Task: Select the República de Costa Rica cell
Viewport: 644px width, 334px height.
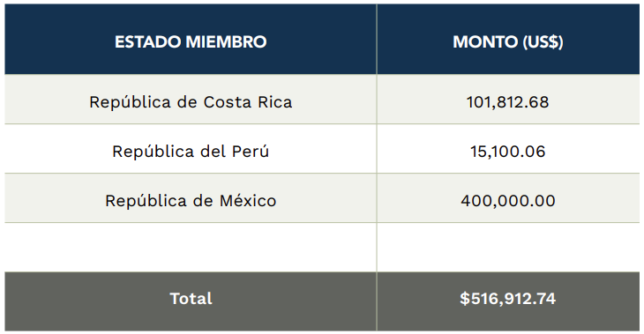Action: tap(191, 100)
